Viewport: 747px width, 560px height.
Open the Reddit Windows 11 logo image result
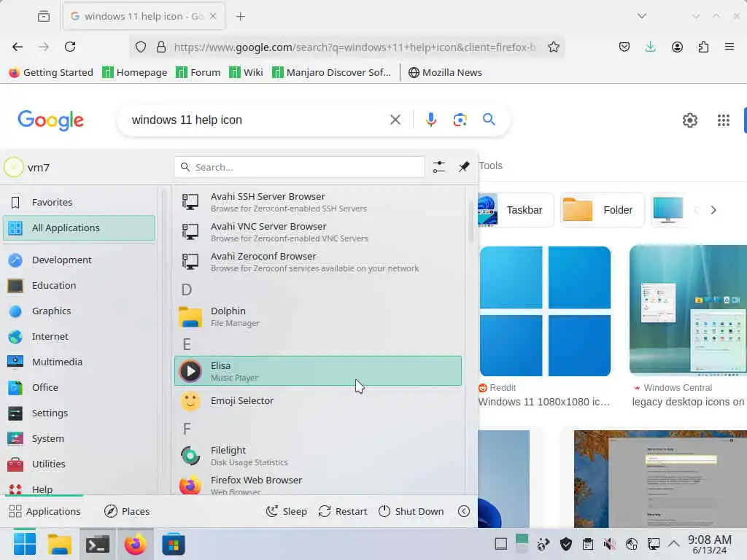click(545, 311)
